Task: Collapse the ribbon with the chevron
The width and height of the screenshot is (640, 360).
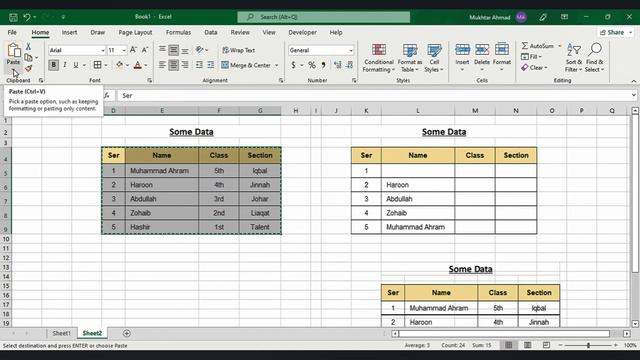Action: 633,81
